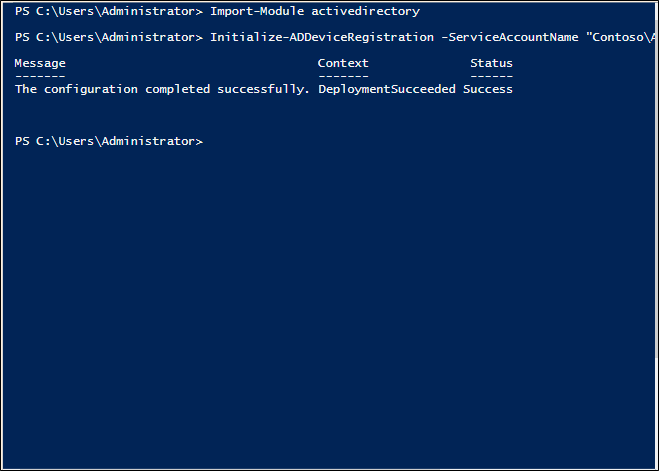Click the dashed underline beneath Message
The height and width of the screenshot is (471, 659).
point(40,76)
